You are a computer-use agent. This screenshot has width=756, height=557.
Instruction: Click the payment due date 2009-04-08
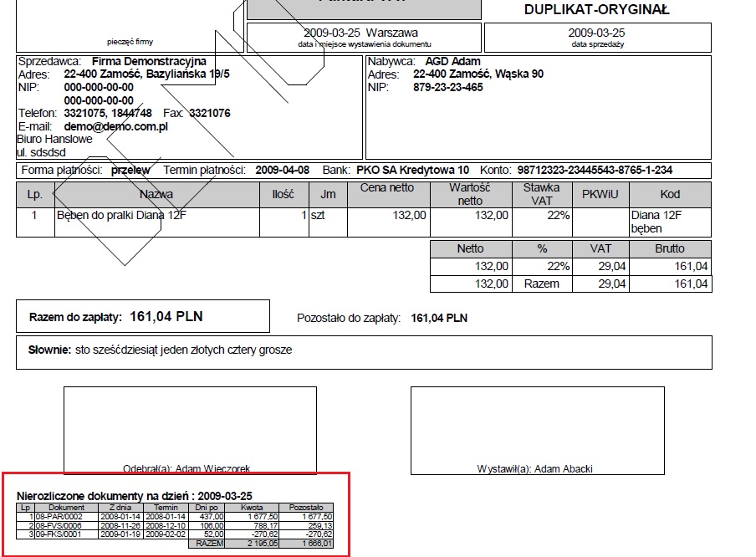pos(282,170)
